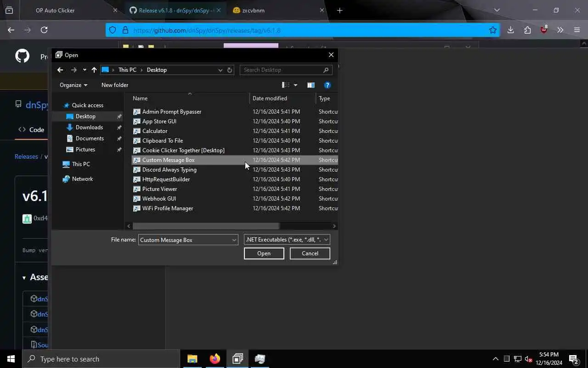Screen dimensions: 588x368
Task: Select Desktop in navigation pane
Action: pyautogui.click(x=85, y=116)
